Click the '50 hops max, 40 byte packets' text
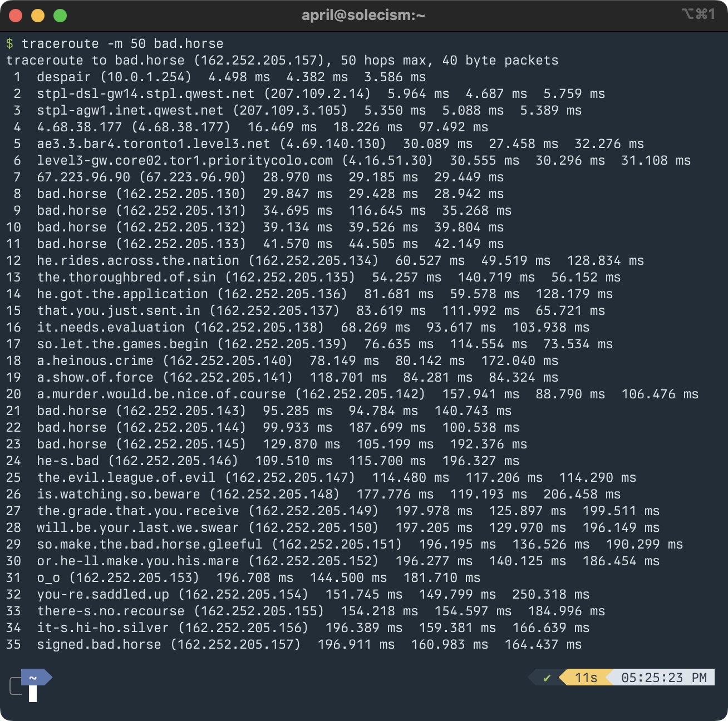728x721 pixels. coord(450,60)
